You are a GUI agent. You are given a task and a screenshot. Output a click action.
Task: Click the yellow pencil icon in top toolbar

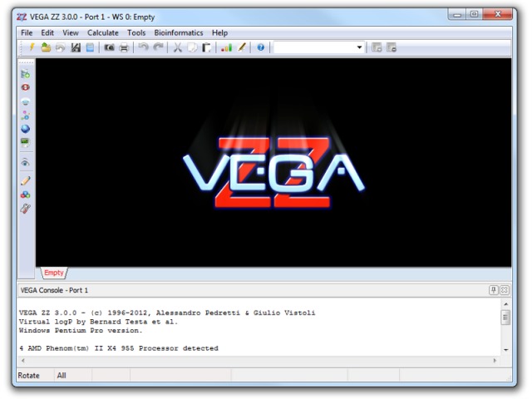242,47
